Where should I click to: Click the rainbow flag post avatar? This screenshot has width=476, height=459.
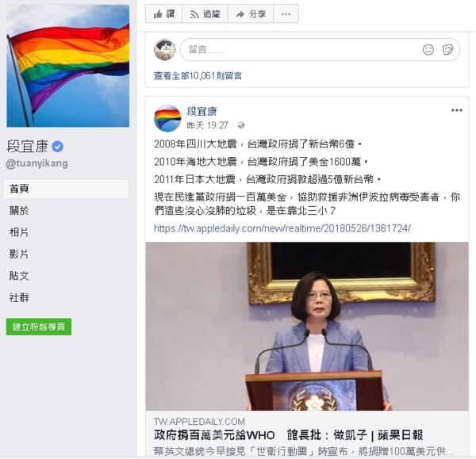coord(167,118)
